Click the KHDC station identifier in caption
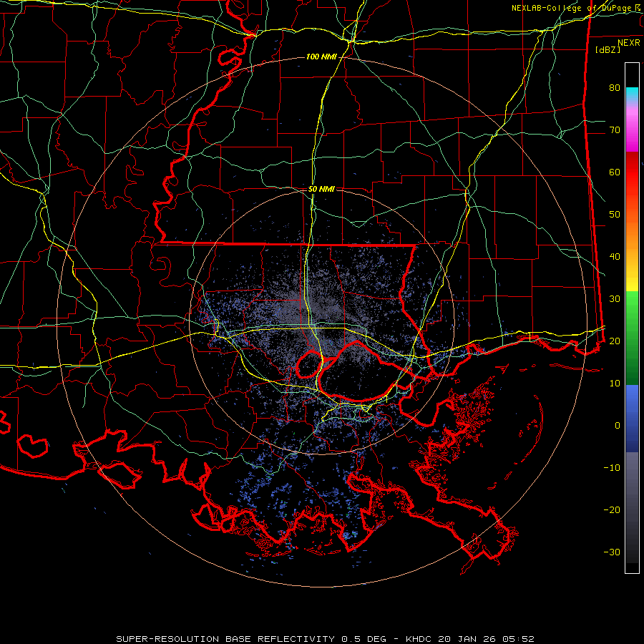This screenshot has height=644, width=644. pyautogui.click(x=419, y=639)
